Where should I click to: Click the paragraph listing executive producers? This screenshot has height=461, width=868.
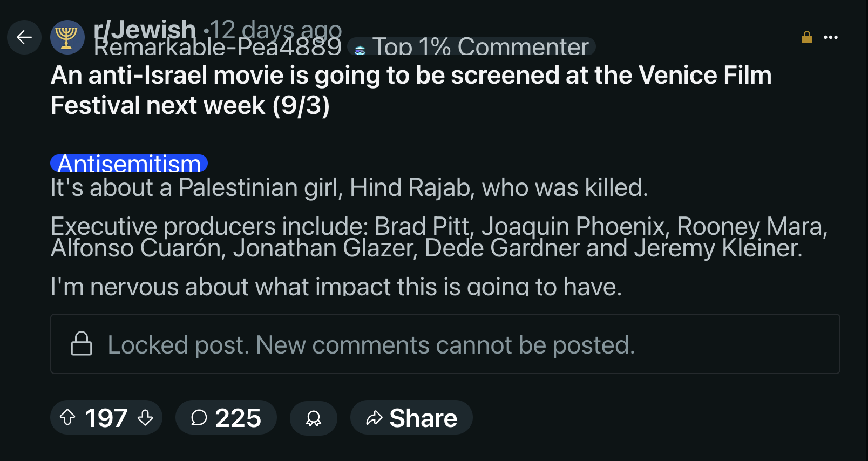438,237
